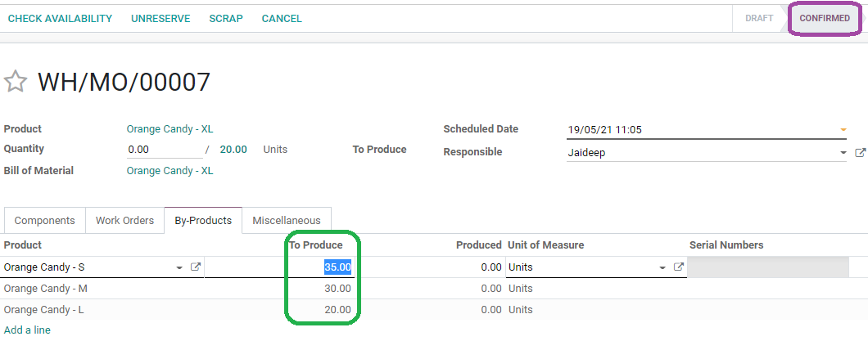The height and width of the screenshot is (341, 868).
Task: Select the Confirmed status stage
Action: tap(825, 18)
